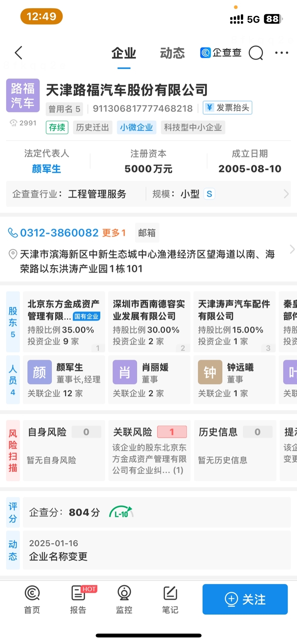Open the 关联风险 card
This screenshot has height=644, width=297.
149,450
